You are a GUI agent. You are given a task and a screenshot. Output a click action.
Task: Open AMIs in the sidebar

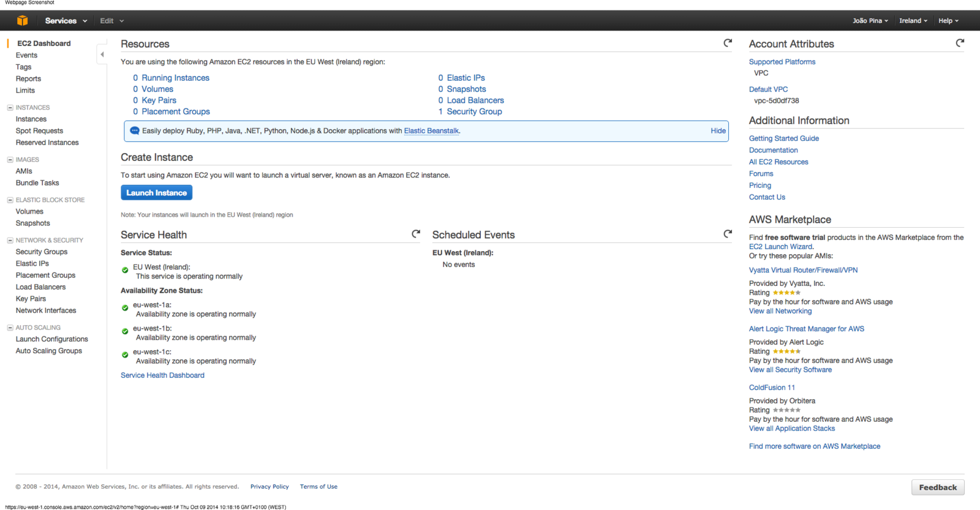(24, 171)
